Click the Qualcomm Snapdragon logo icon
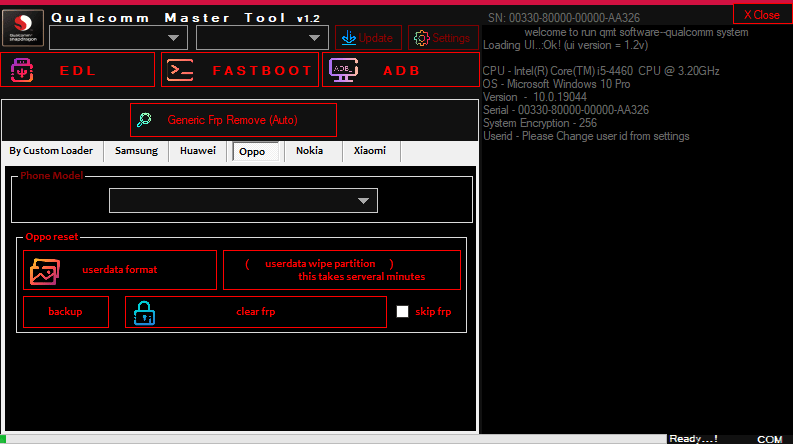 23,28
